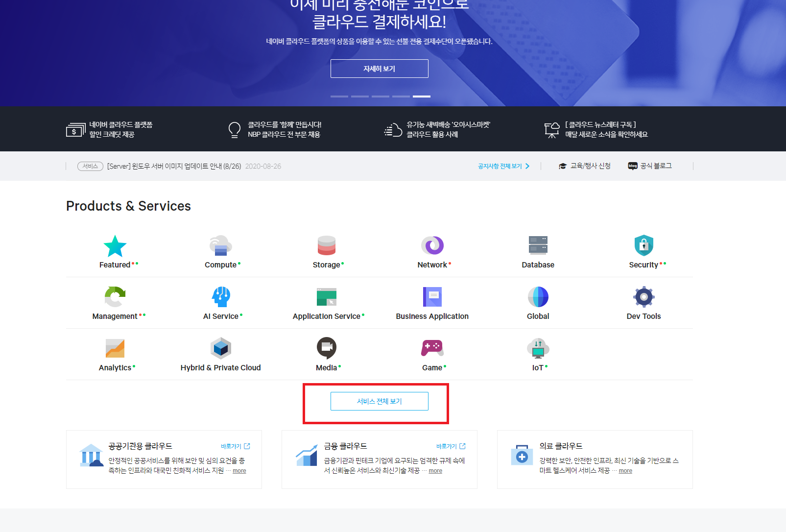Click the 2020-08-26 notice date

263,166
